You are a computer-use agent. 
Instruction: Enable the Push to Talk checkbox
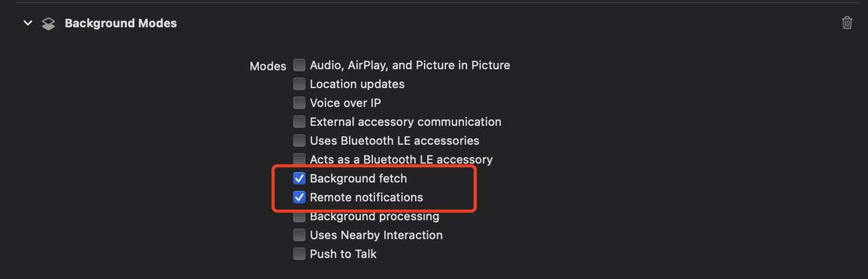(299, 254)
